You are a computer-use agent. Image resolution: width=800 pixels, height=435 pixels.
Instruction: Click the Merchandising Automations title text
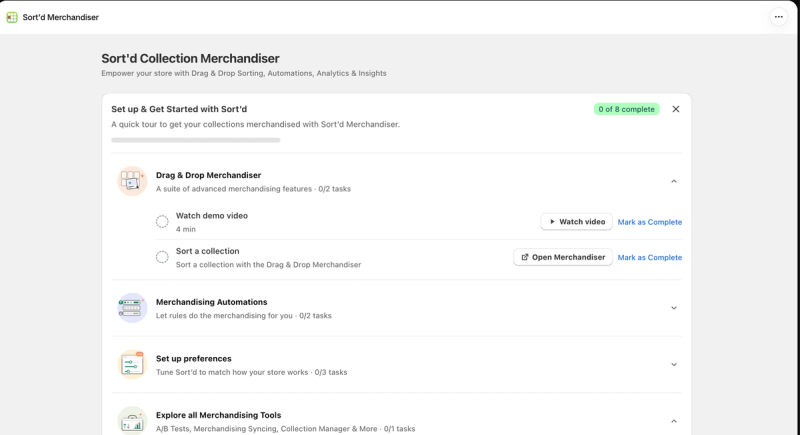(x=212, y=302)
